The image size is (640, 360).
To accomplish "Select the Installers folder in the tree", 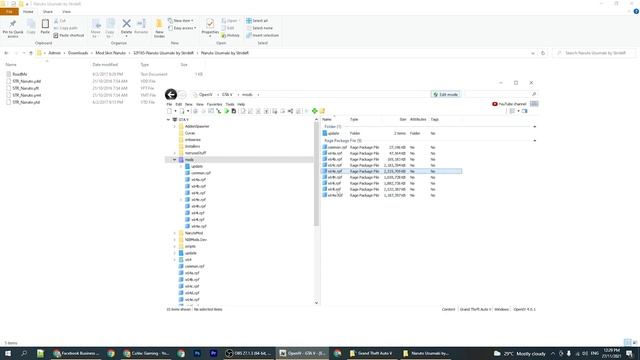I will [192, 146].
